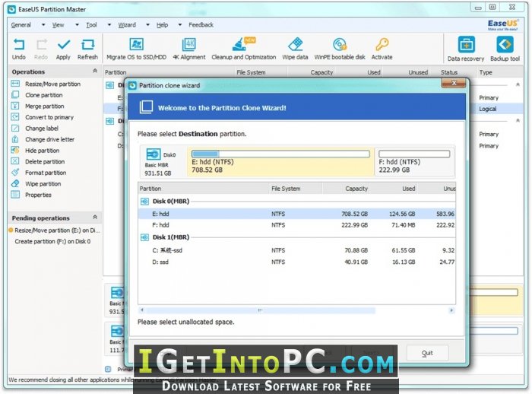532x394 pixels.
Task: Open the View menu
Action: pos(58,25)
